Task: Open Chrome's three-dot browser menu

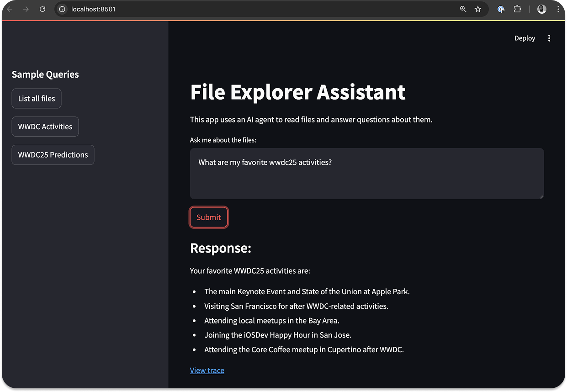Action: pos(558,9)
